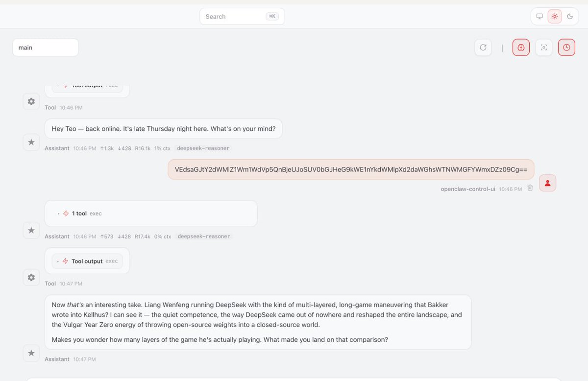588x381 pixels.
Task: Focus the Search field
Action: click(x=242, y=16)
